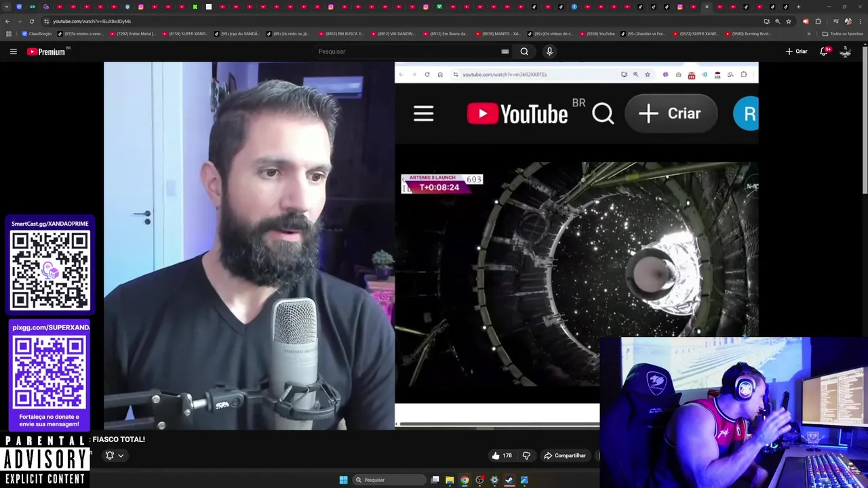Open the subscription notification bell dropdown
868x488 pixels.
tap(114, 455)
